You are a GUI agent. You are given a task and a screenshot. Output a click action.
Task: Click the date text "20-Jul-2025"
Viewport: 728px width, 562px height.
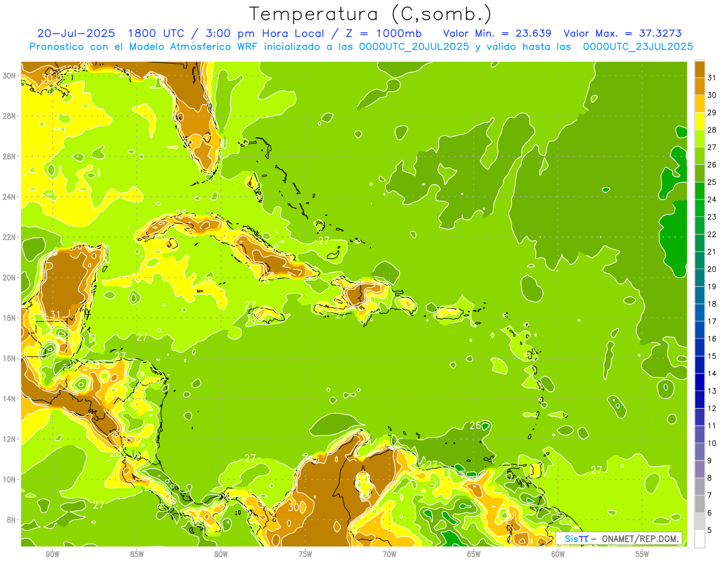[76, 33]
